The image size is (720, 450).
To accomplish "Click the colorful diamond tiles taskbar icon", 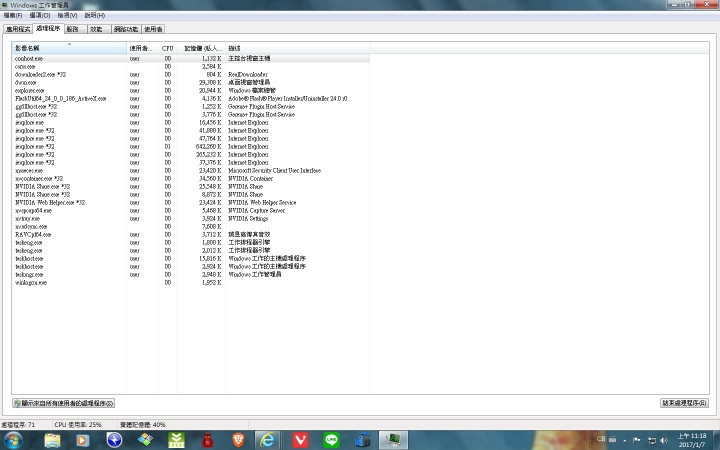I will coord(146,440).
